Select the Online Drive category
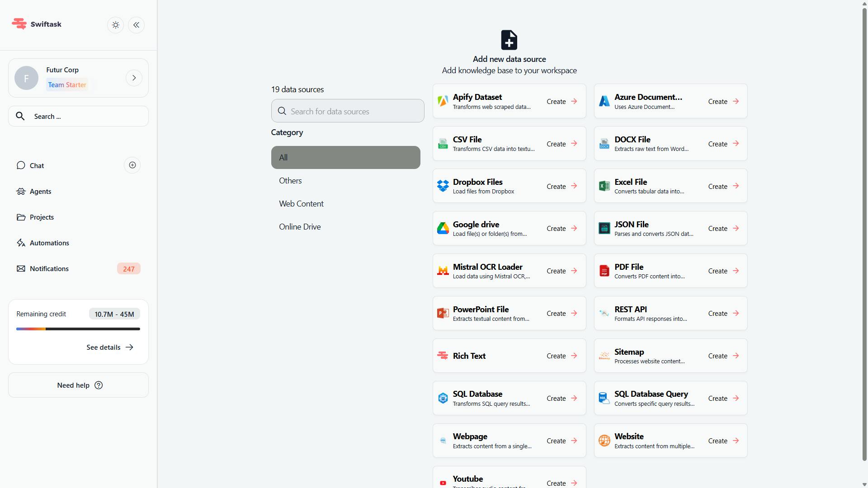 pos(300,226)
